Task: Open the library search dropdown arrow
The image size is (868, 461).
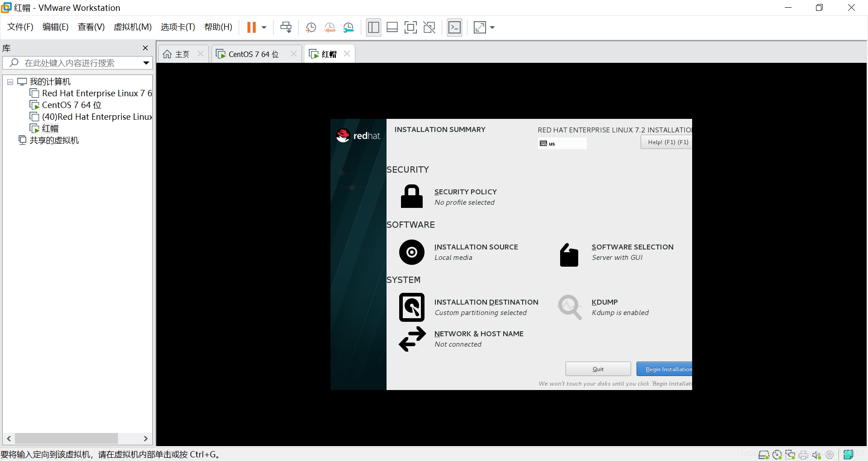Action: 146,63
